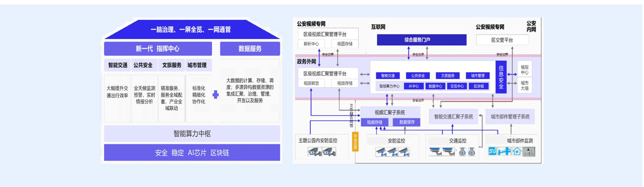
Task: Click the 全天候监测预警 description text
Action: click(145, 95)
